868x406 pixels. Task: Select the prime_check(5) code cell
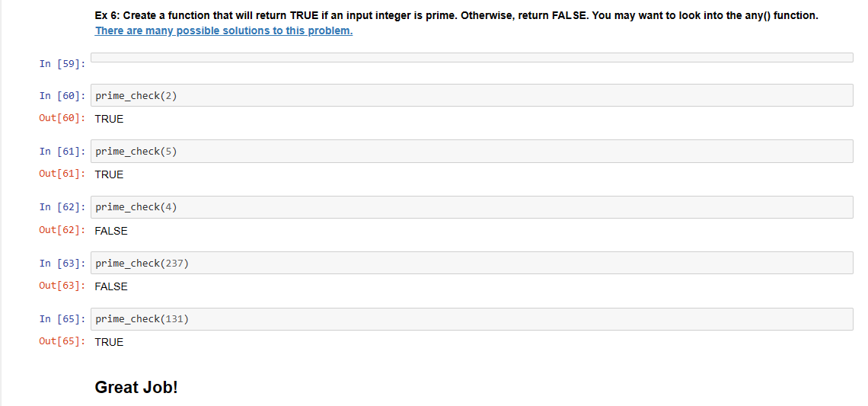click(x=471, y=152)
